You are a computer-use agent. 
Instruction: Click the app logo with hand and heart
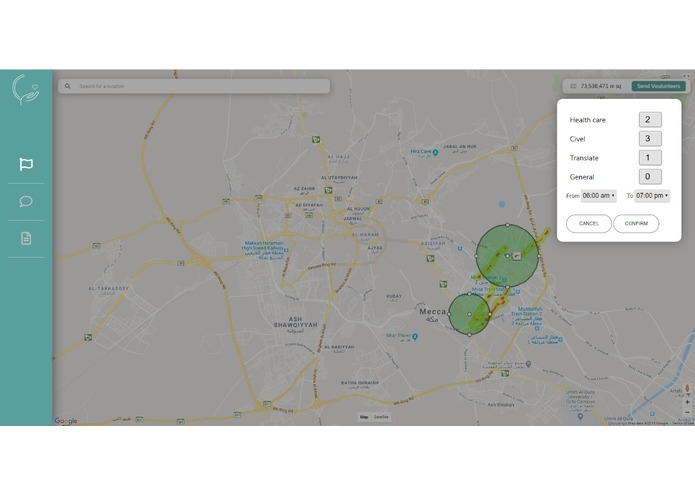(x=26, y=89)
